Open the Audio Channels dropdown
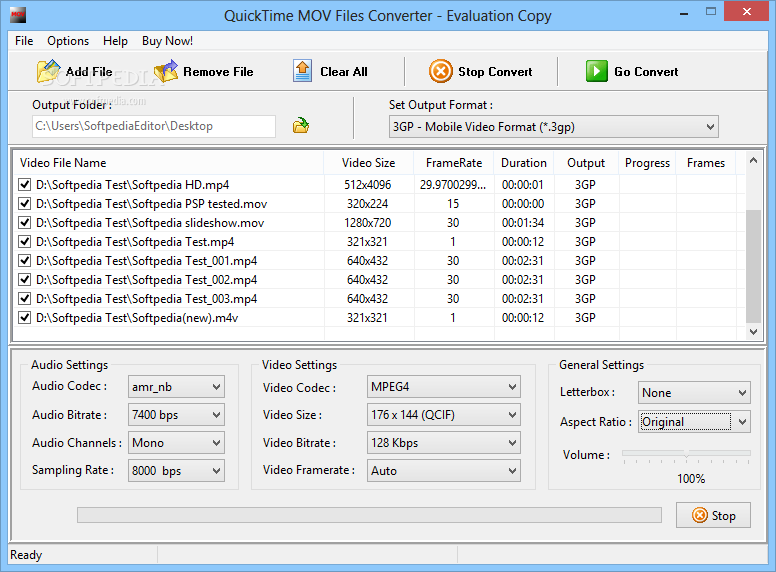 [x=176, y=443]
